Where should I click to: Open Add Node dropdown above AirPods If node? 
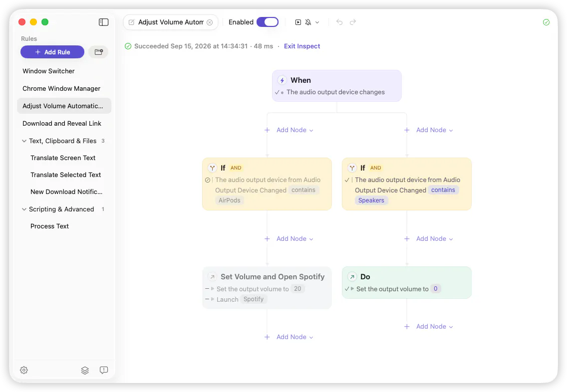(x=294, y=130)
